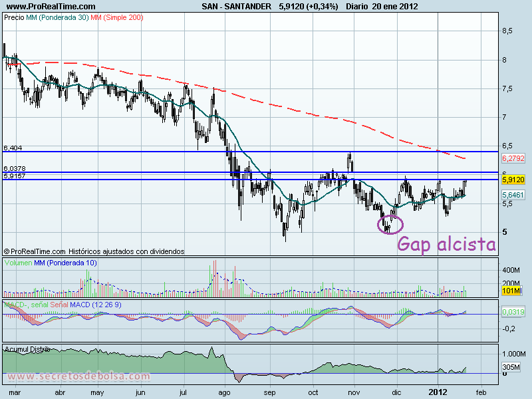Click the 7,5 price axis value
Image resolution: width=532 pixels, height=399 pixels.
[507, 89]
